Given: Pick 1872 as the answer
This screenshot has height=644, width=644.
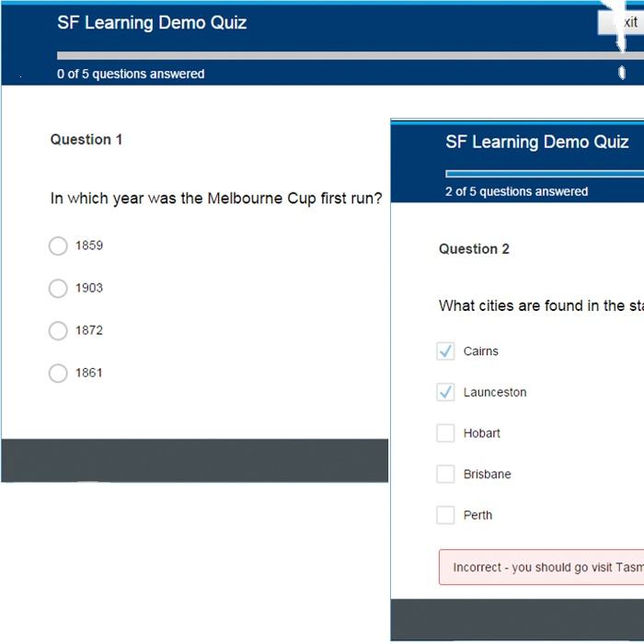Looking at the screenshot, I should 58,330.
